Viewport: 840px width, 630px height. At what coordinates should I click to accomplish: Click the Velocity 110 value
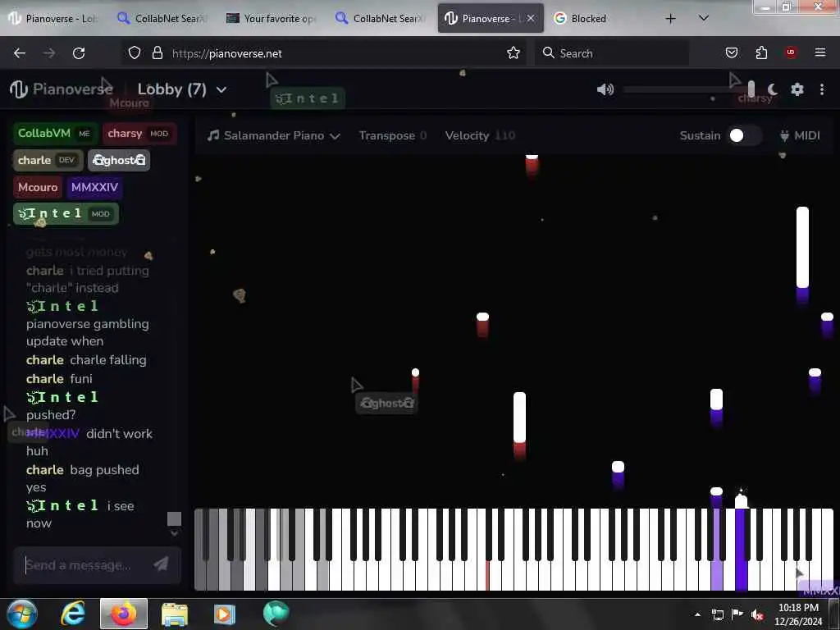pos(504,135)
